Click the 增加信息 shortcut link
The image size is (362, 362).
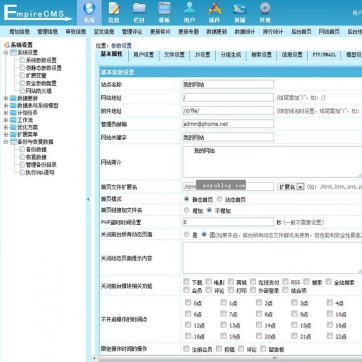tap(19, 32)
